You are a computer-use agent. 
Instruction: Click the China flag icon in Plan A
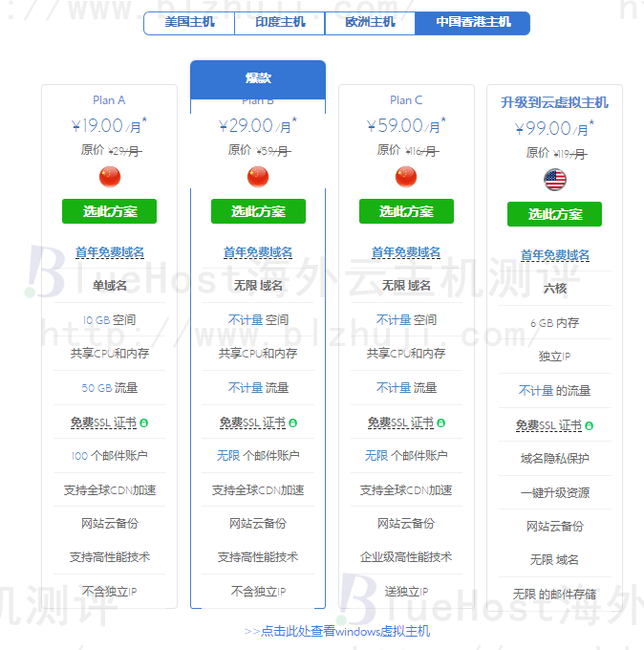(x=110, y=177)
